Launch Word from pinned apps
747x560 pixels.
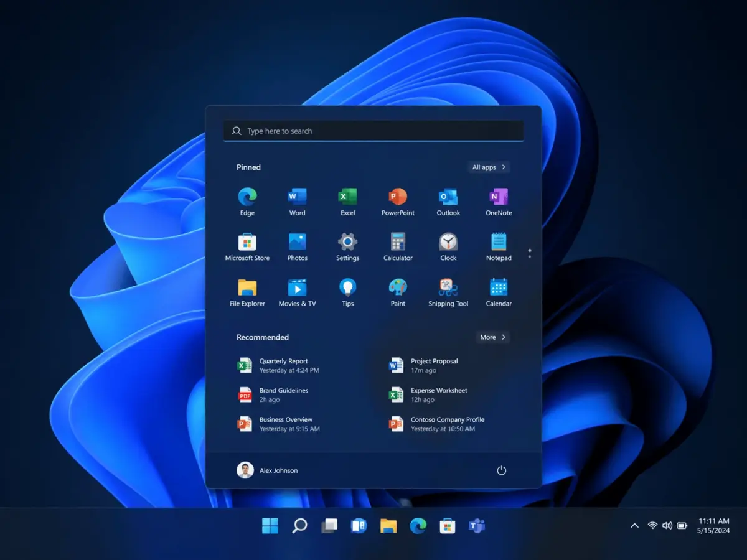(298, 202)
